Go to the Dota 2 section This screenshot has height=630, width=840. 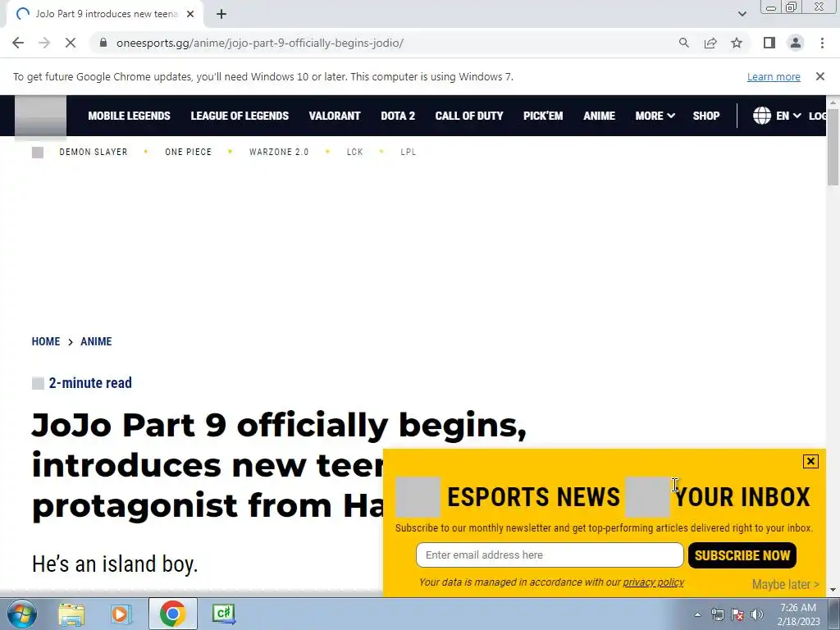[x=398, y=116]
